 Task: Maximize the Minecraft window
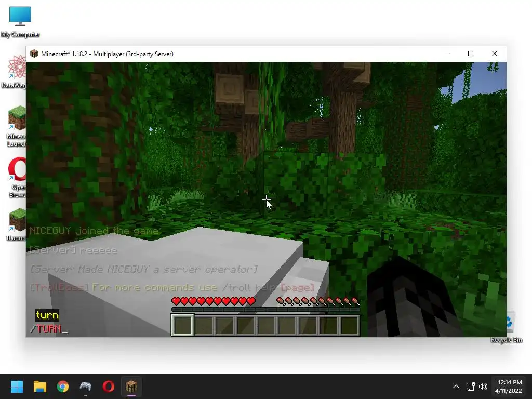[471, 54]
